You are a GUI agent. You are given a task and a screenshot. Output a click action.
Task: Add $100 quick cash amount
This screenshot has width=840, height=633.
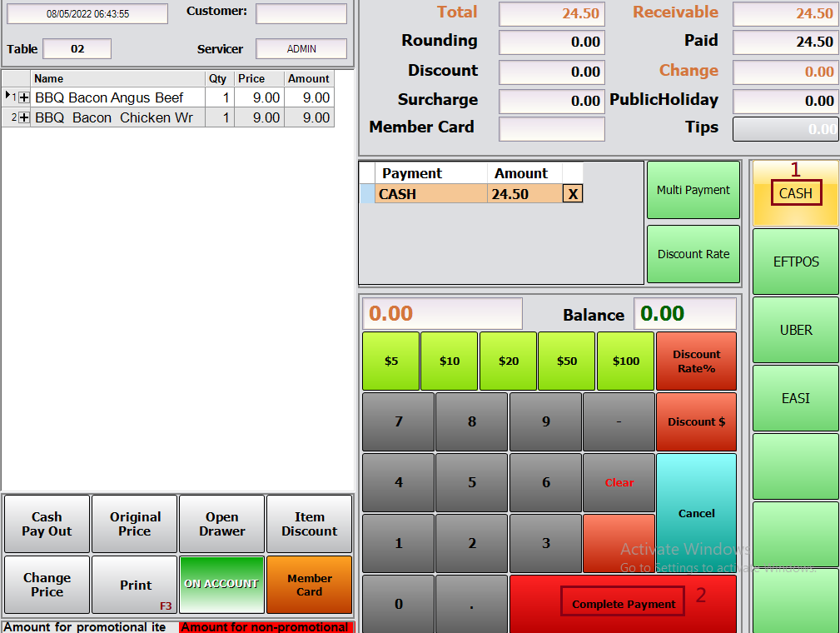pyautogui.click(x=626, y=361)
